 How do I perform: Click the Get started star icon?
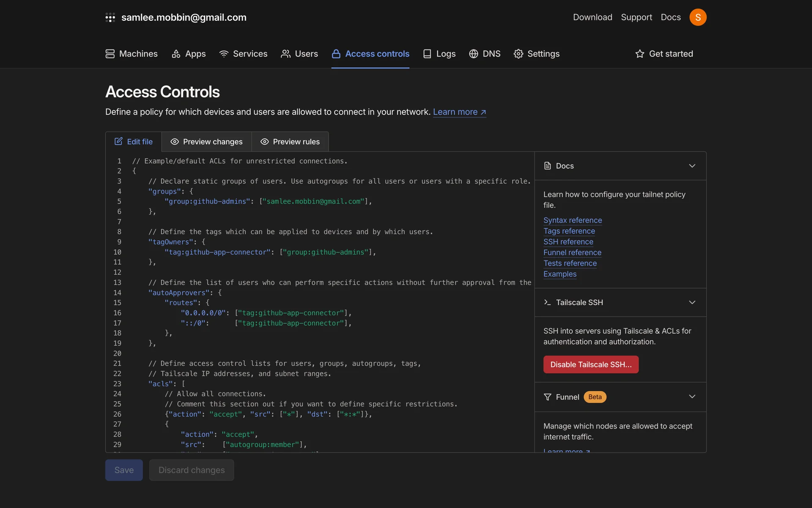coord(639,54)
